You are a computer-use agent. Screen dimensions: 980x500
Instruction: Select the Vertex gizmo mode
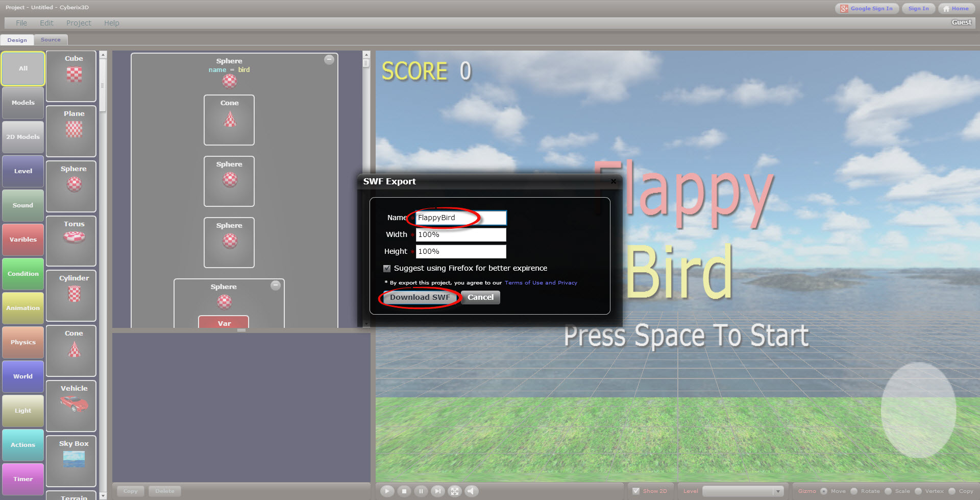918,491
